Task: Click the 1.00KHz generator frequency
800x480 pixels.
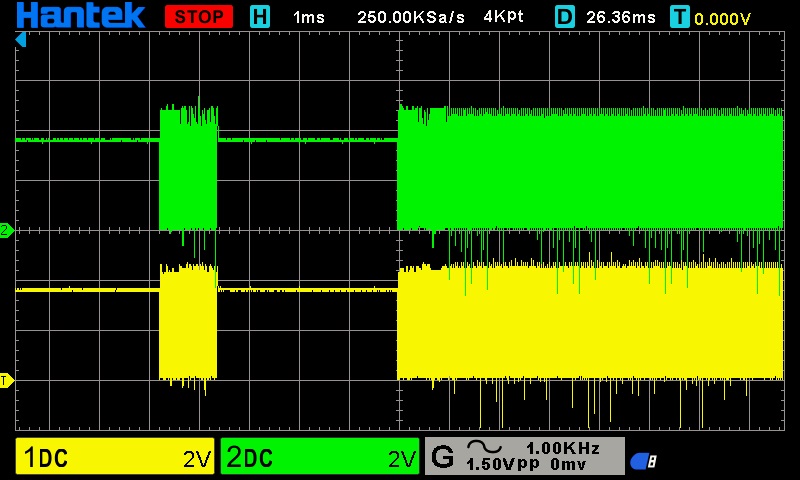Action: 563,448
